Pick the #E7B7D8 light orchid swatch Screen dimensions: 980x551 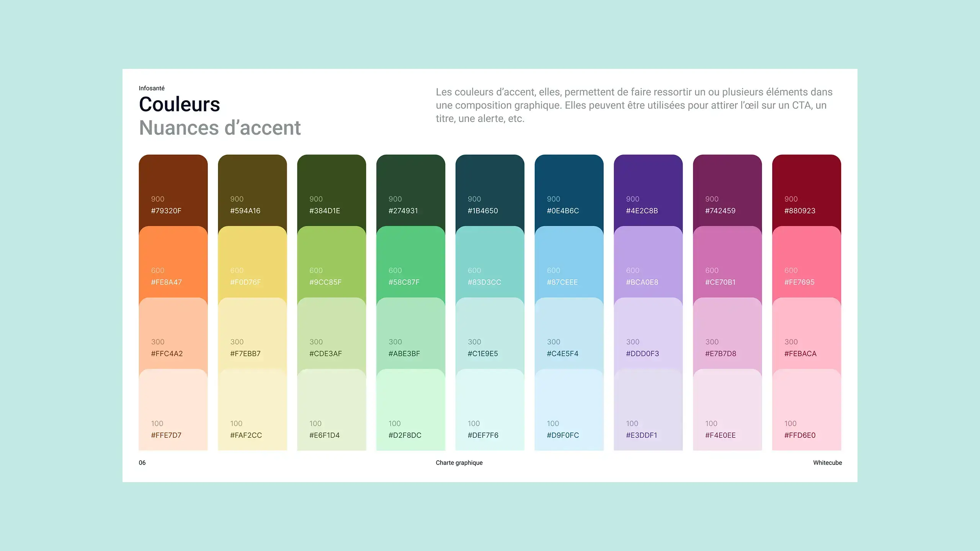(728, 333)
